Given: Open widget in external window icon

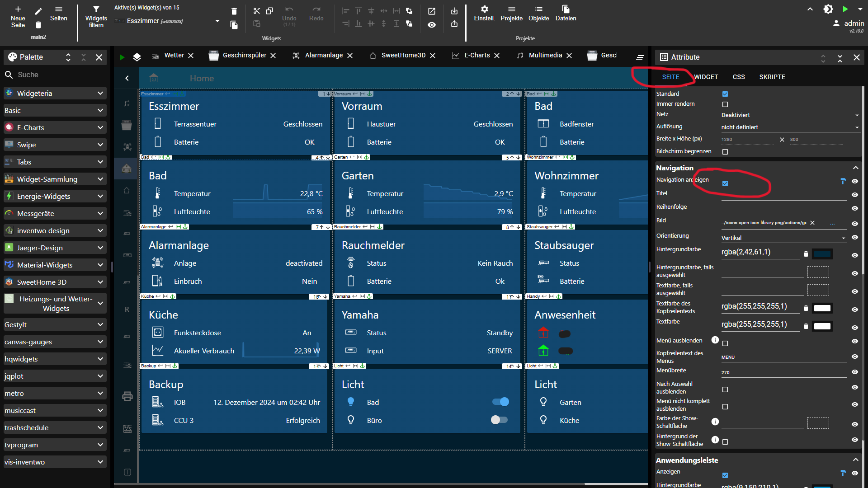Looking at the screenshot, I should pos(432,11).
